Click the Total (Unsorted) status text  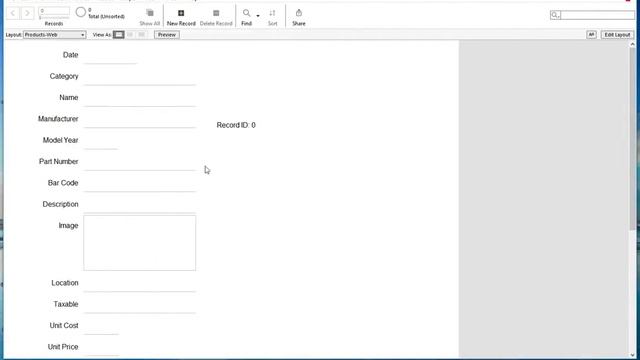pyautogui.click(x=106, y=17)
